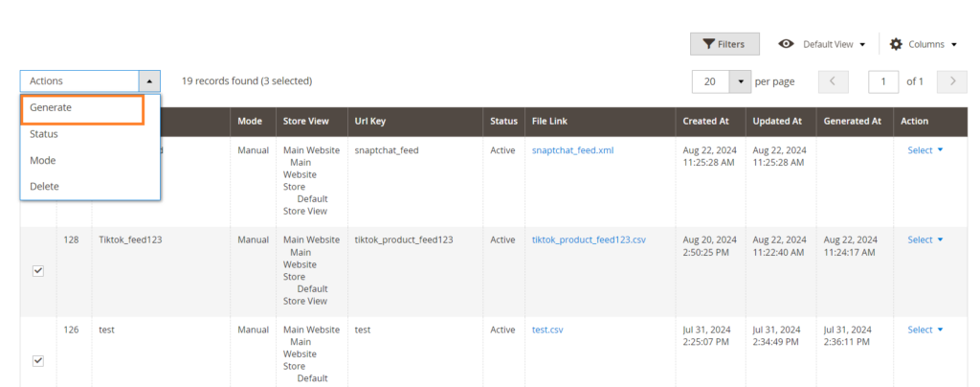Image resolution: width=980 pixels, height=387 pixels.
Task: Uncheck the test row checkbox
Action: (38, 361)
